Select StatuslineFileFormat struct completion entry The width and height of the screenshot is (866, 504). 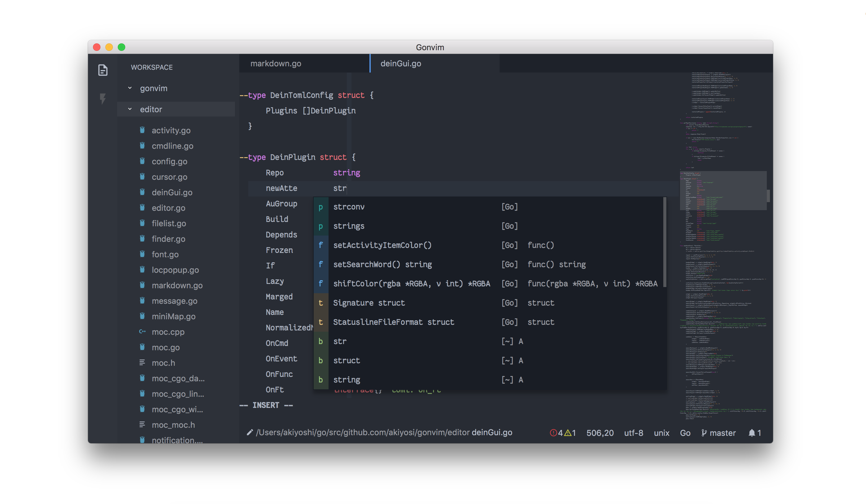393,322
